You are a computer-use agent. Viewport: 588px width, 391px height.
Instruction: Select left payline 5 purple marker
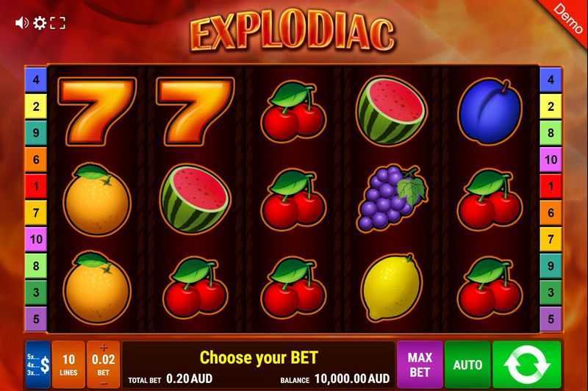[36, 319]
